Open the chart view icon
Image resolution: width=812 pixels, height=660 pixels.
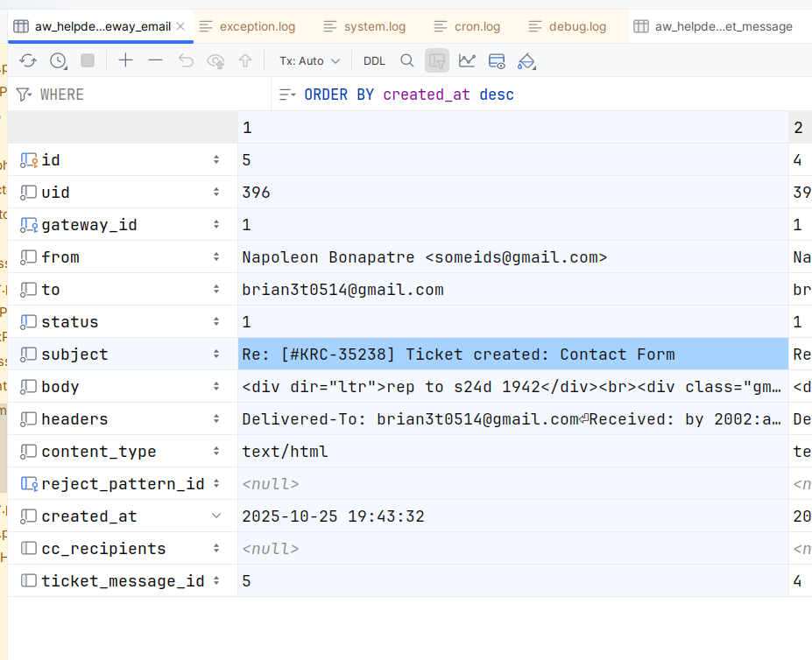click(x=467, y=60)
